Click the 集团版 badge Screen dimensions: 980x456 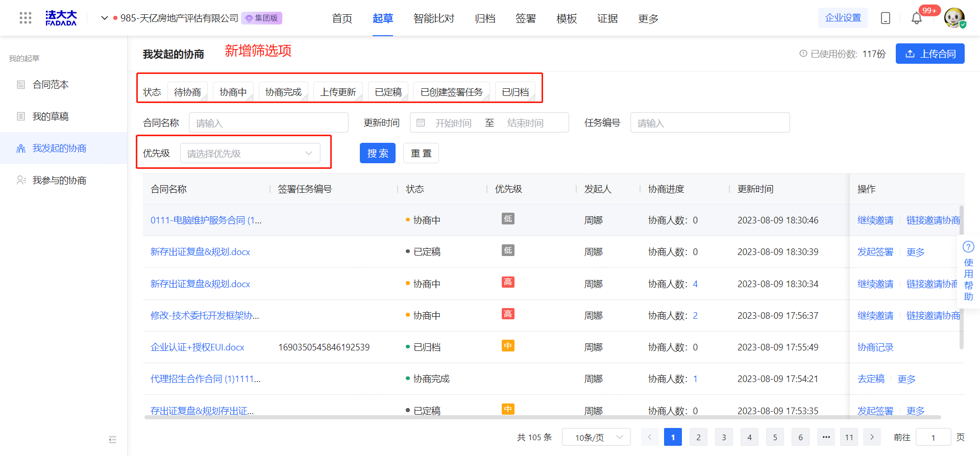point(261,18)
